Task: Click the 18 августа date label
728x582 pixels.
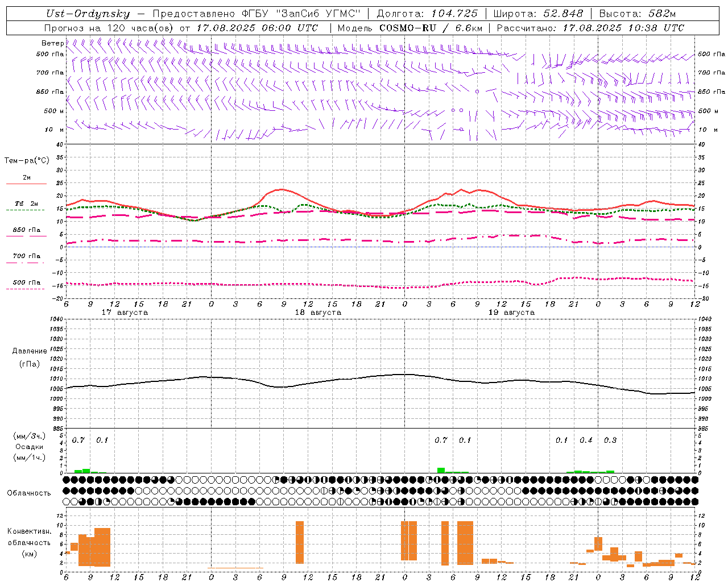Action: click(x=318, y=313)
